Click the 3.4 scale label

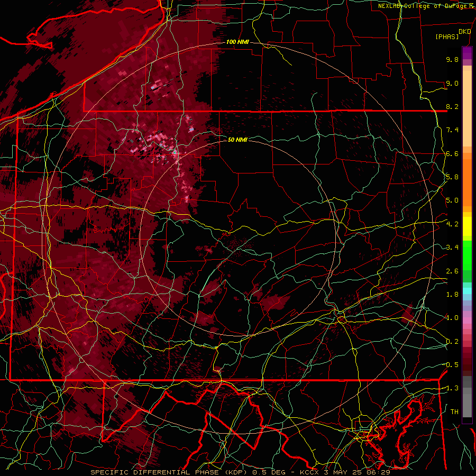(452, 248)
